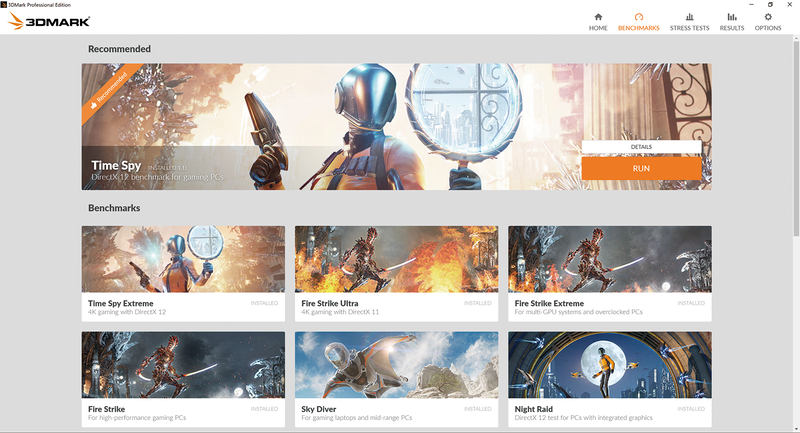Select the Fire Strike thumbnail image
This screenshot has width=800, height=433.
(x=183, y=365)
